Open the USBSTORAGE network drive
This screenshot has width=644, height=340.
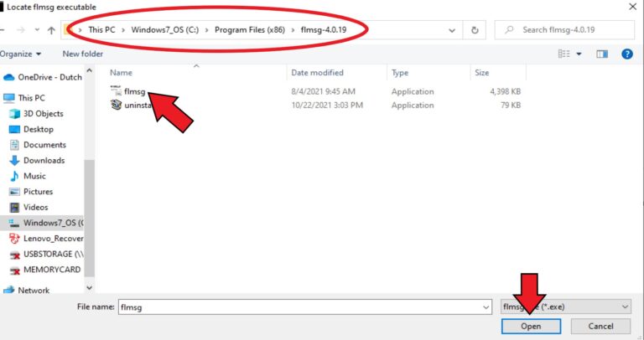(x=46, y=254)
